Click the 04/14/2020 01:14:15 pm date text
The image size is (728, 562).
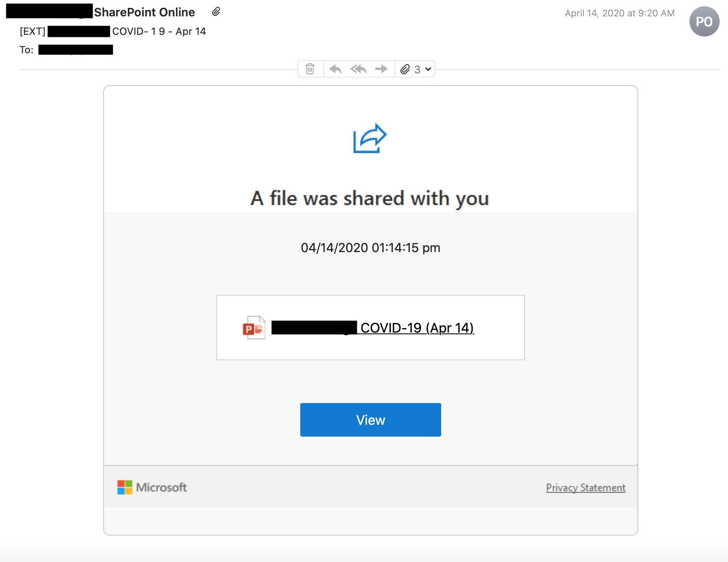coord(371,248)
